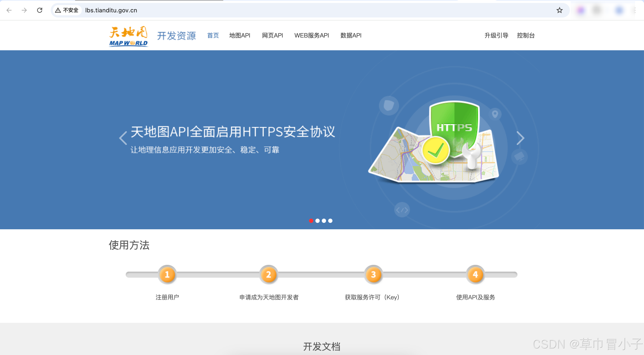Click the 使用方法 section heading

click(x=129, y=245)
